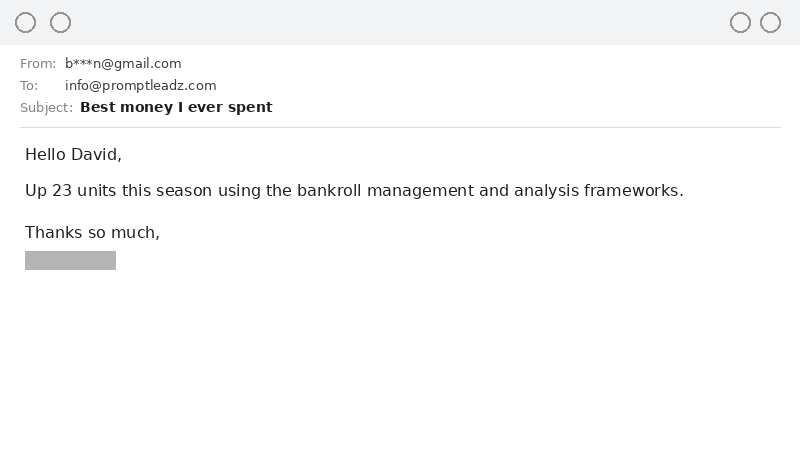800x450 pixels.
Task: Click the gray redacted signature block
Action: [70, 260]
